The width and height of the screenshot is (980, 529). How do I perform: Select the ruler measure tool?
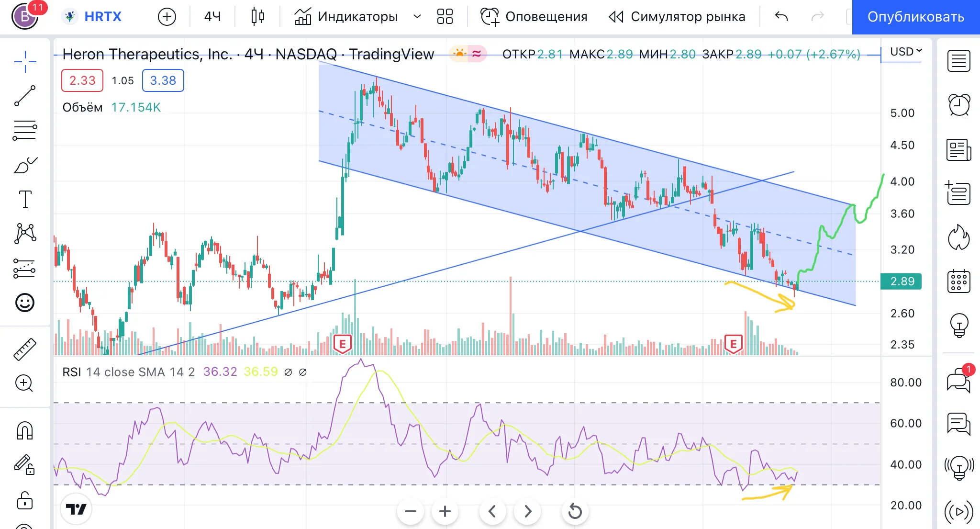25,349
